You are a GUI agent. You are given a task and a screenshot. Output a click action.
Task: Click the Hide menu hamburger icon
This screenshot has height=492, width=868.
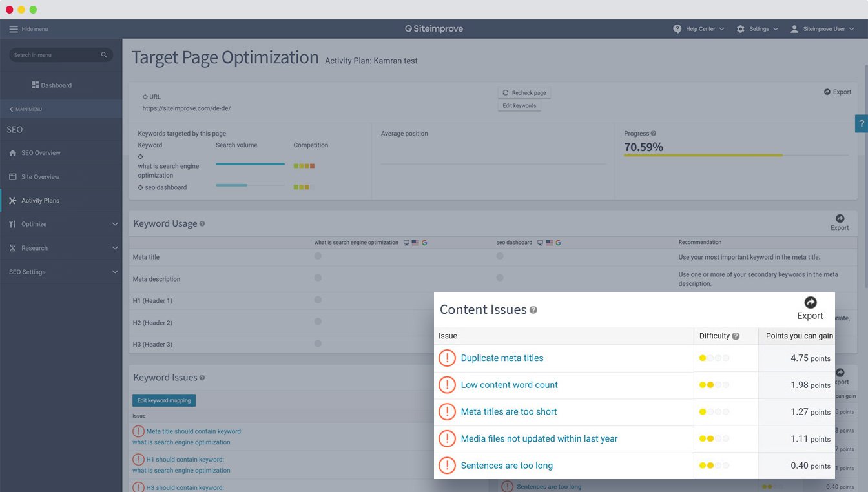point(13,29)
